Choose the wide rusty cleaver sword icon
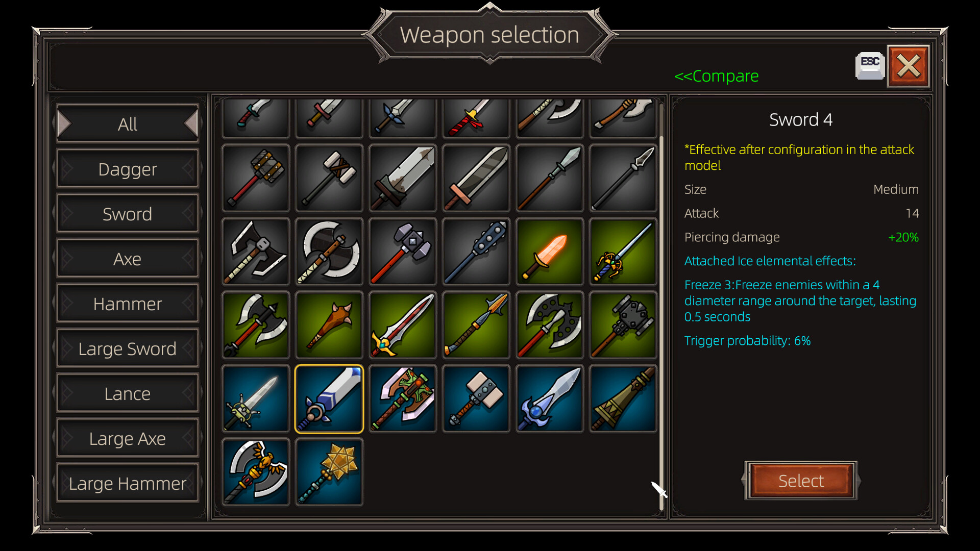980x551 pixels. 403,178
